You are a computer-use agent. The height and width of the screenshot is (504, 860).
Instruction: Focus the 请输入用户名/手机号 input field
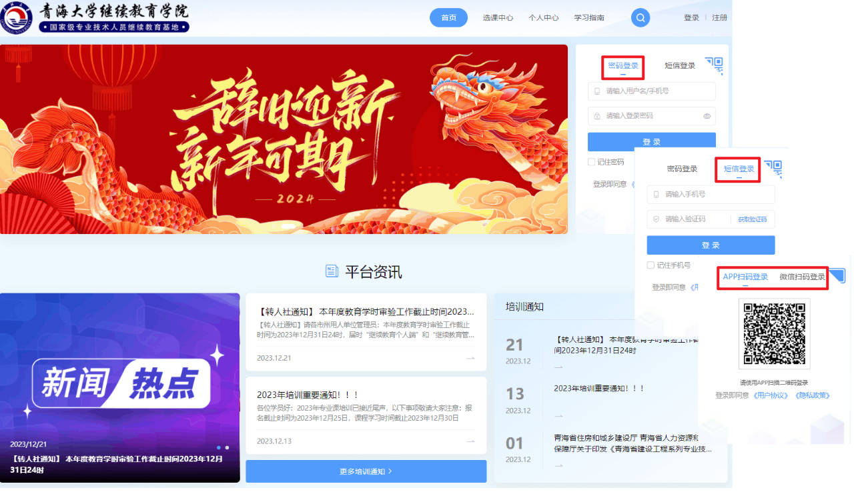pyautogui.click(x=657, y=91)
